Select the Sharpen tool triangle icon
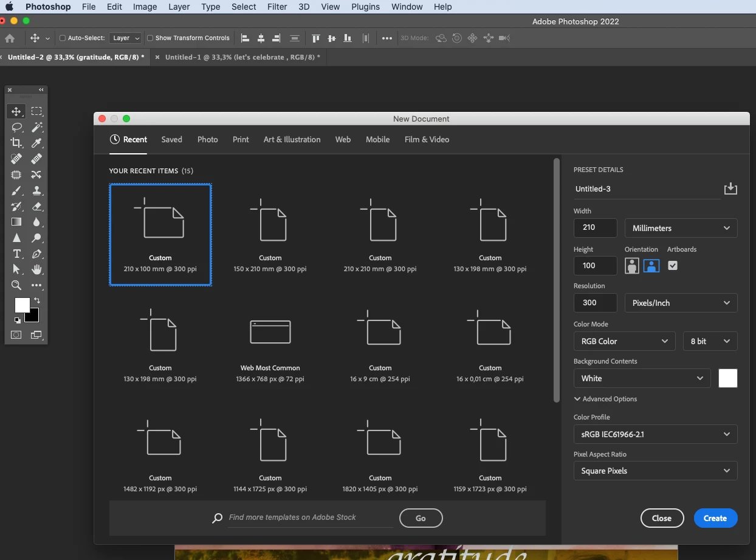756x560 pixels. (16, 238)
